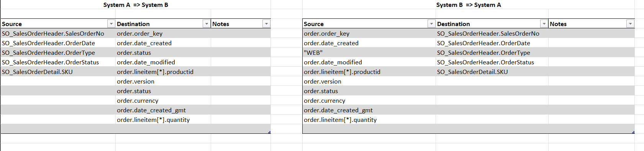
Task: Open Source filter dropdown in System A table
Action: [111, 24]
